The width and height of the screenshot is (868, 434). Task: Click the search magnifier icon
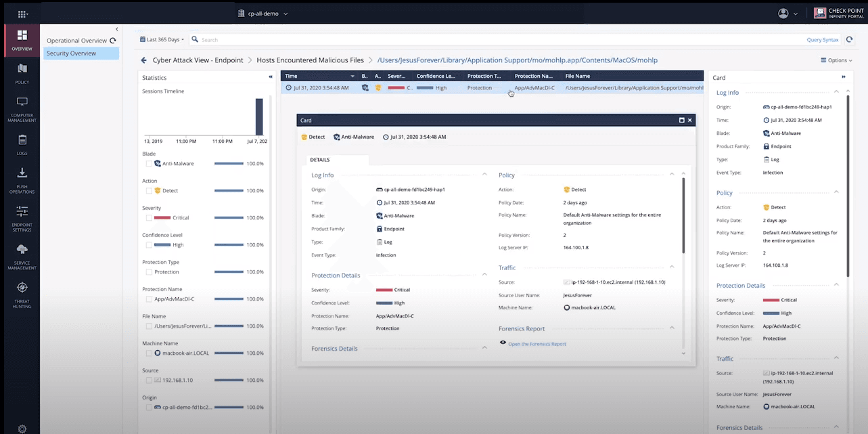coord(195,40)
